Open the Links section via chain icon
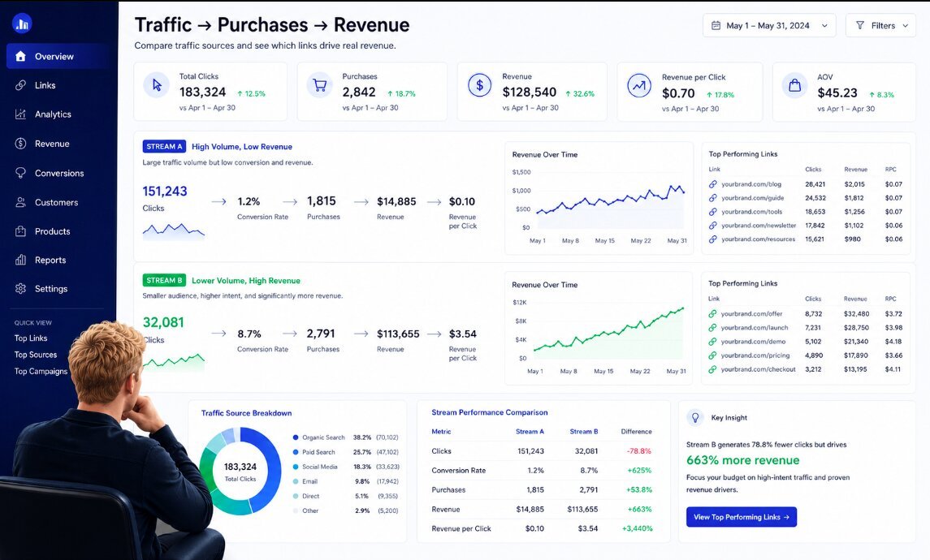Image resolution: width=930 pixels, height=560 pixels. (x=21, y=85)
